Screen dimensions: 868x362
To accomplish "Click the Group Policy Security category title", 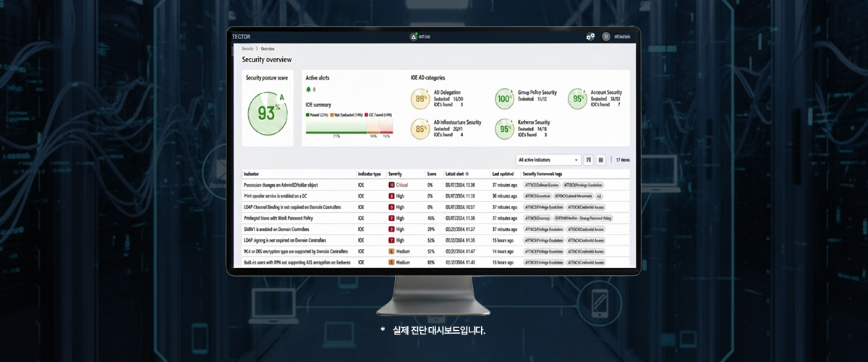I will click(x=537, y=93).
